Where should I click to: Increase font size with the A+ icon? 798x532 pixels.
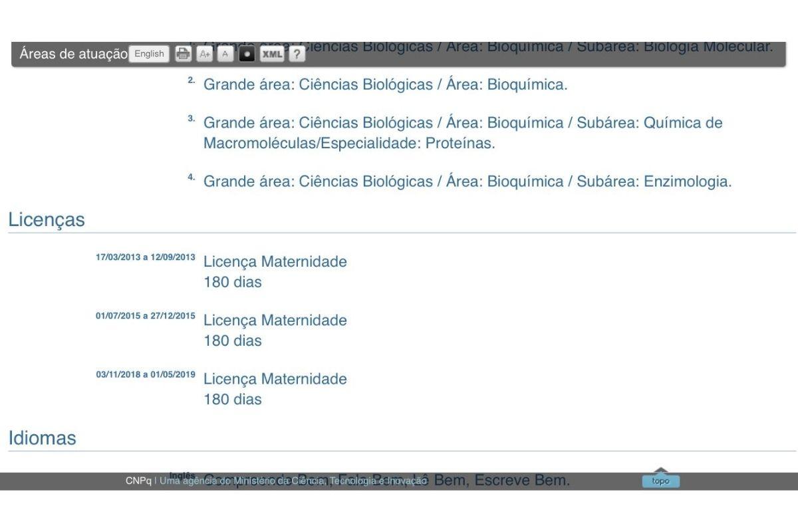(204, 55)
